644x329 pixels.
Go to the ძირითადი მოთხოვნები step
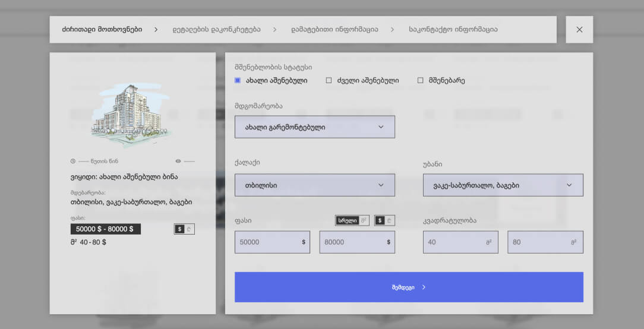tap(102, 30)
